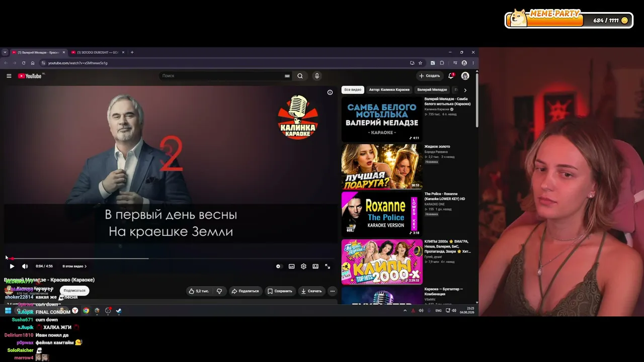This screenshot has height=362, width=644.
Task: Bookmark this page with the star icon
Action: tap(420, 63)
